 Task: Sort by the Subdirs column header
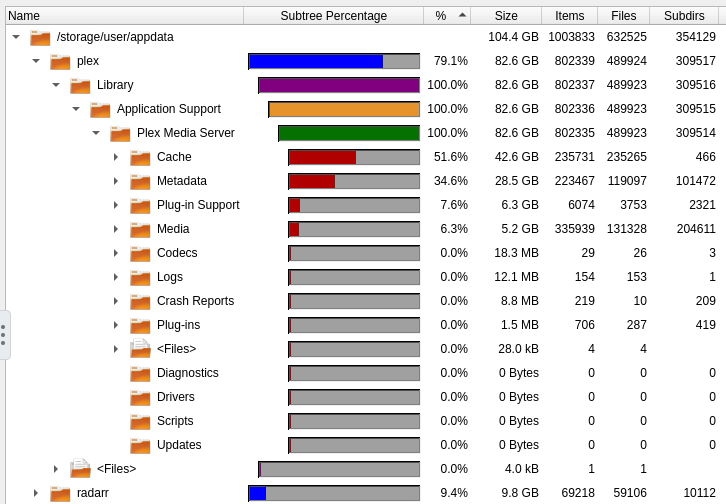pos(684,16)
